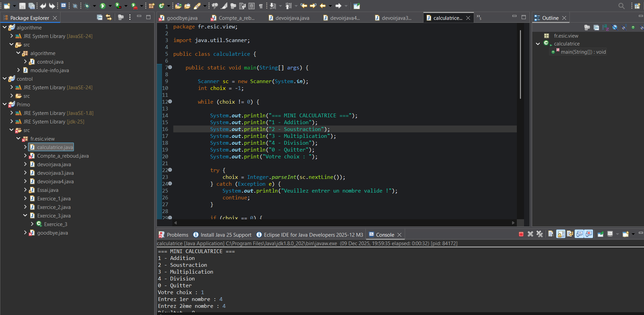Go to Last Edit Location icon
Image resolution: width=644 pixels, height=315 pixels.
[304, 6]
